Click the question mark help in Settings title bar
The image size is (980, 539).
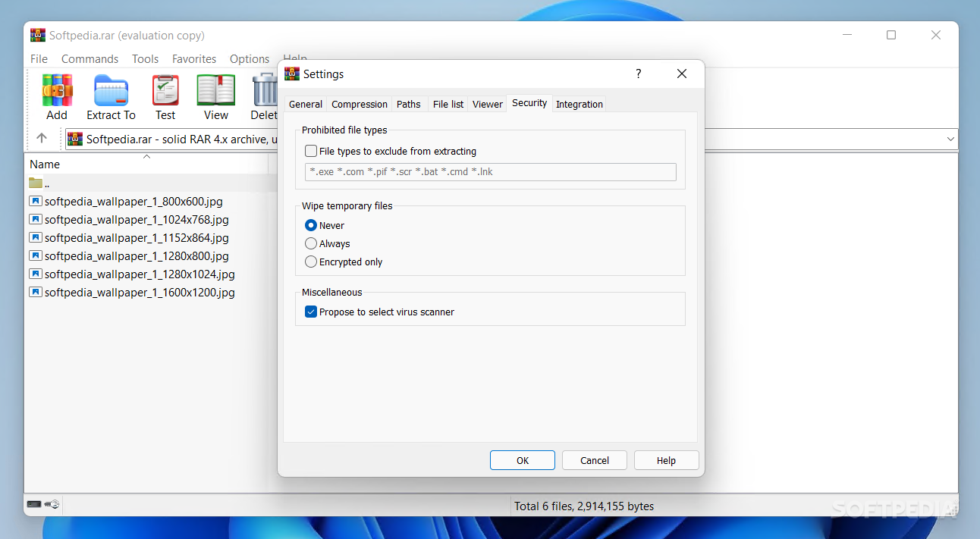pos(638,74)
